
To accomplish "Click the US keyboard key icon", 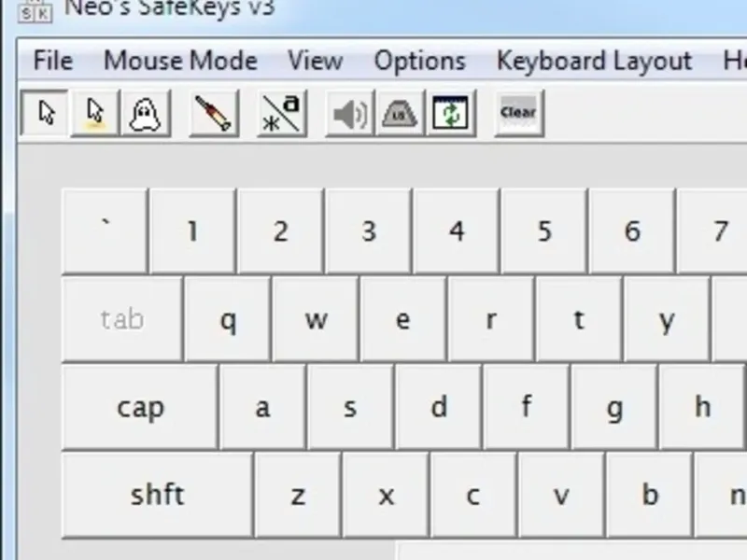I will point(401,114).
